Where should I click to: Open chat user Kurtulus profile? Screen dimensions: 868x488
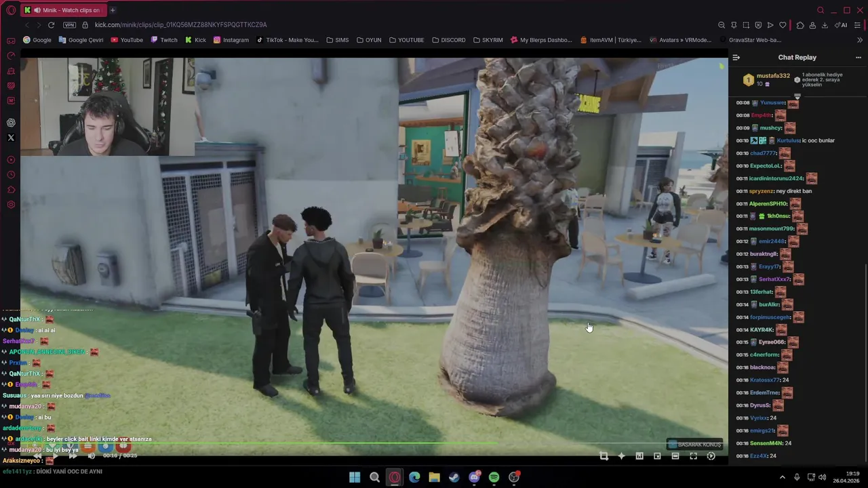click(788, 140)
